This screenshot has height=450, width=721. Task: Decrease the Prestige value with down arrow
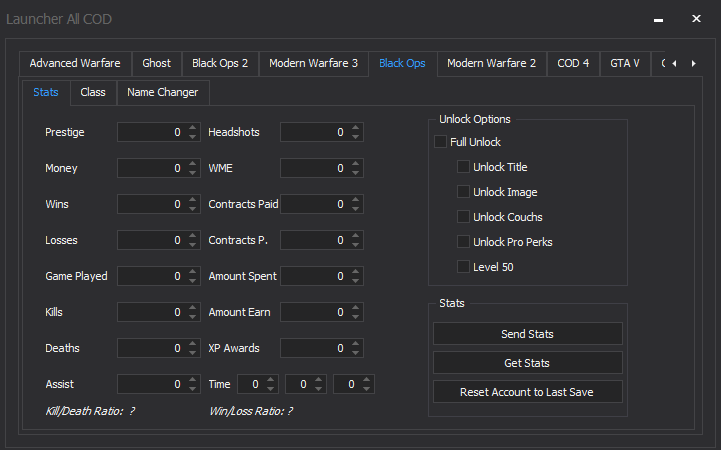[x=193, y=137]
